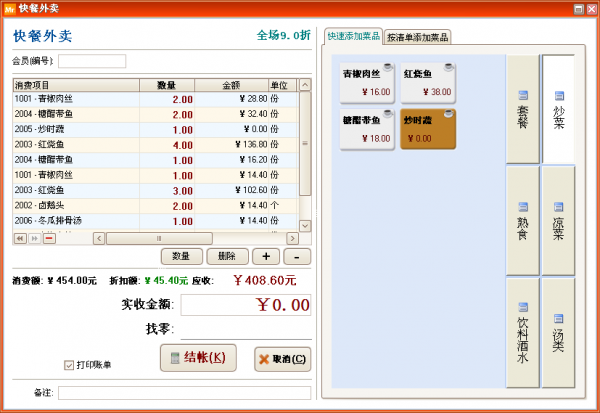Click the horizontal scroll left arrow
The height and width of the screenshot is (413, 600).
(x=99, y=238)
